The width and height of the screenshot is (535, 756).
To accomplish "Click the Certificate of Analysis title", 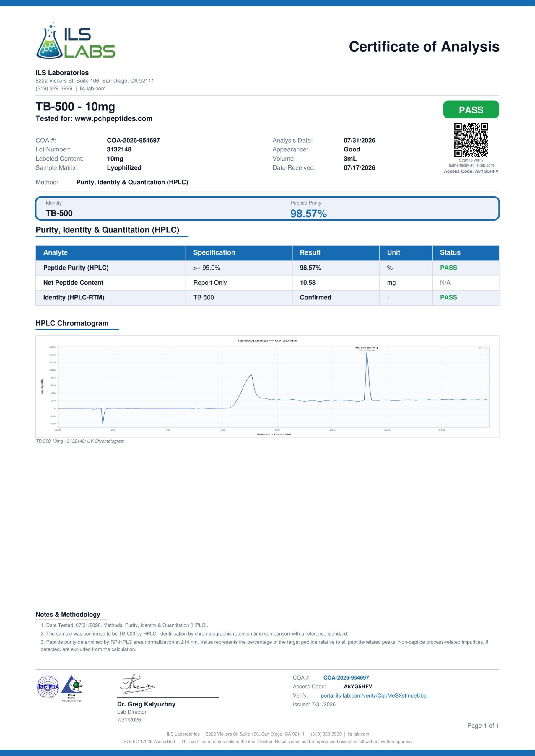I will [x=424, y=47].
